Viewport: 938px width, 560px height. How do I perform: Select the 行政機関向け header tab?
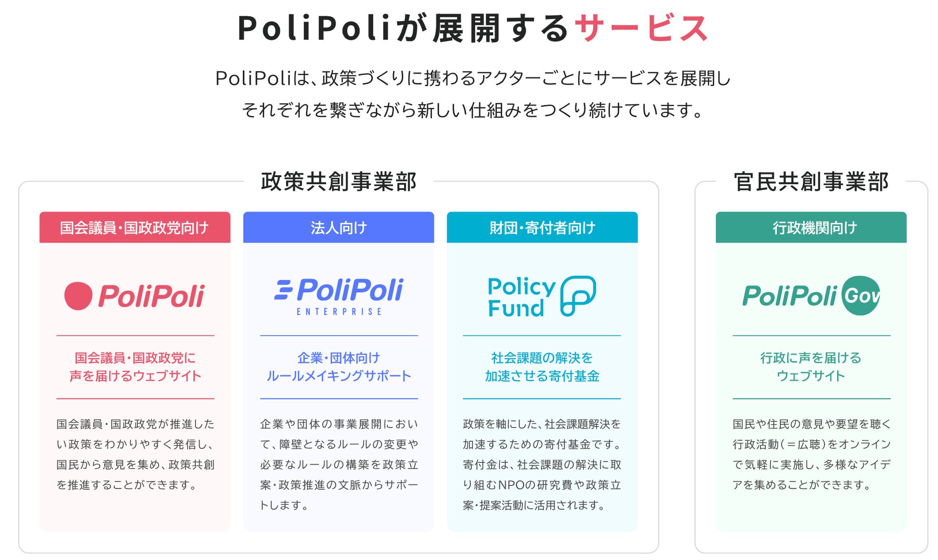tap(811, 228)
